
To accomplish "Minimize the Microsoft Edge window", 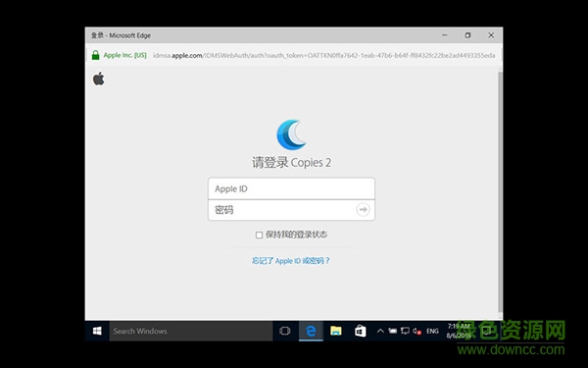I will click(445, 35).
